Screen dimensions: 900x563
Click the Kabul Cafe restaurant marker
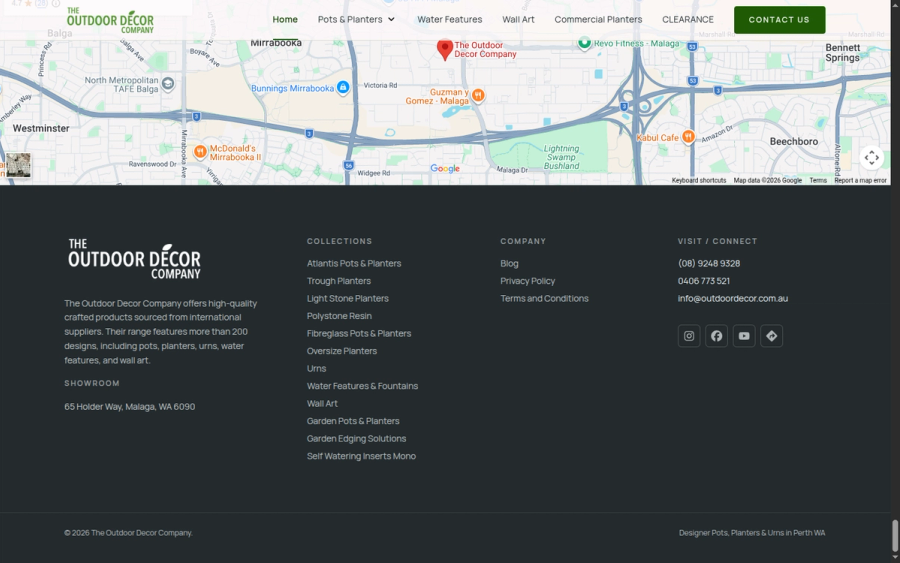tap(688, 137)
